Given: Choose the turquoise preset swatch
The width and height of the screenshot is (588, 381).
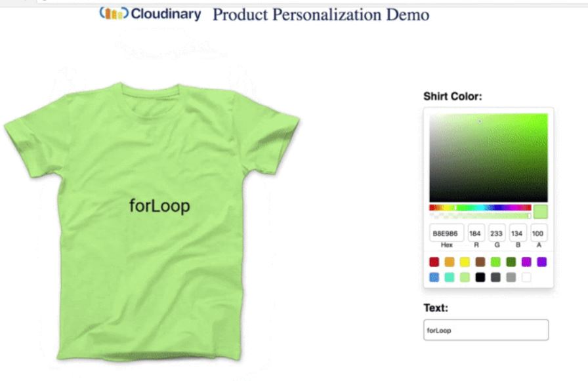Looking at the screenshot, I should pos(450,277).
